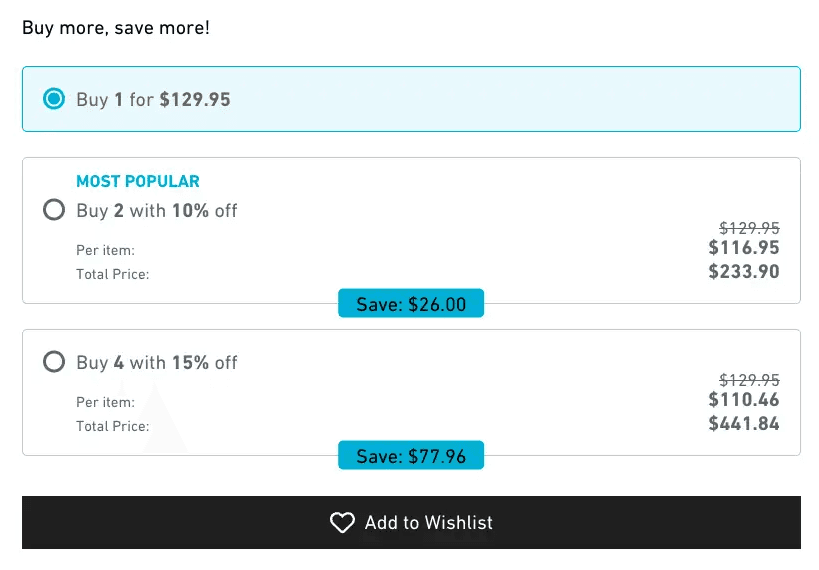Select the Buy 1 radio button
Viewport: 819px width, 570px height.
[x=54, y=99]
